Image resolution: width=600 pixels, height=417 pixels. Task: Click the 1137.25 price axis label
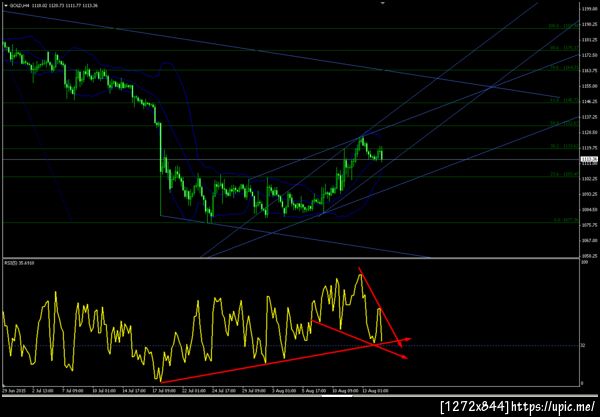point(589,117)
